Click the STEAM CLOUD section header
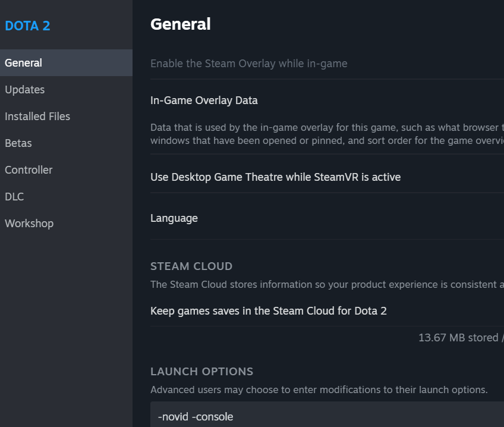The image size is (504, 427). 191,266
